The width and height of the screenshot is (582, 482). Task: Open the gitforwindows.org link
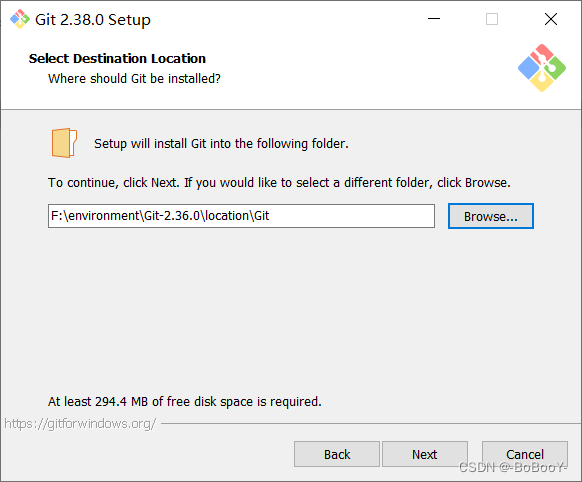[x=80, y=423]
